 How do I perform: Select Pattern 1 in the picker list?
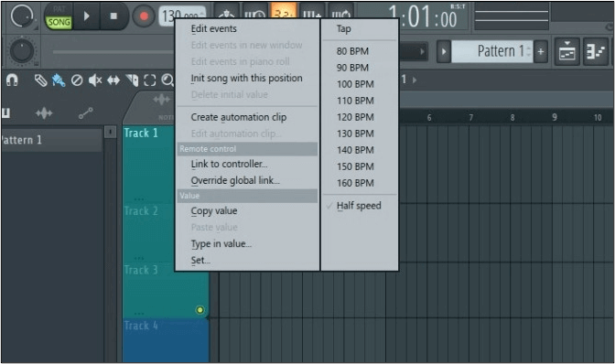click(51, 140)
